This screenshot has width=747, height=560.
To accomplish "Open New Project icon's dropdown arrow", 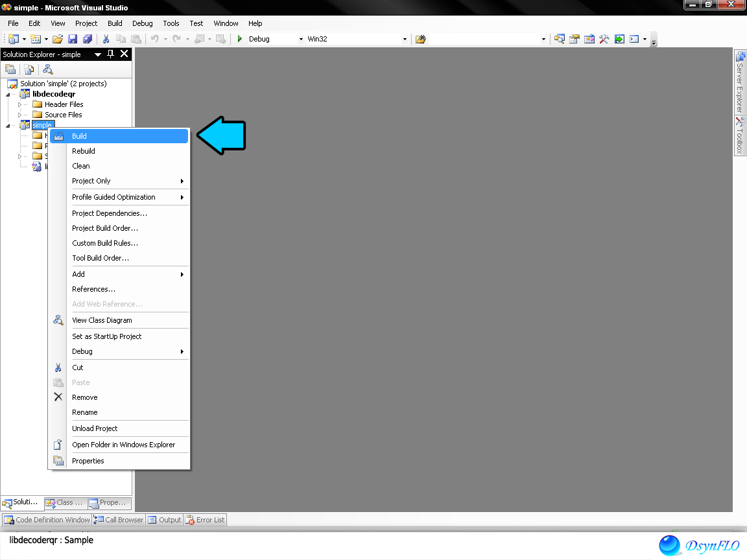I will (24, 39).
